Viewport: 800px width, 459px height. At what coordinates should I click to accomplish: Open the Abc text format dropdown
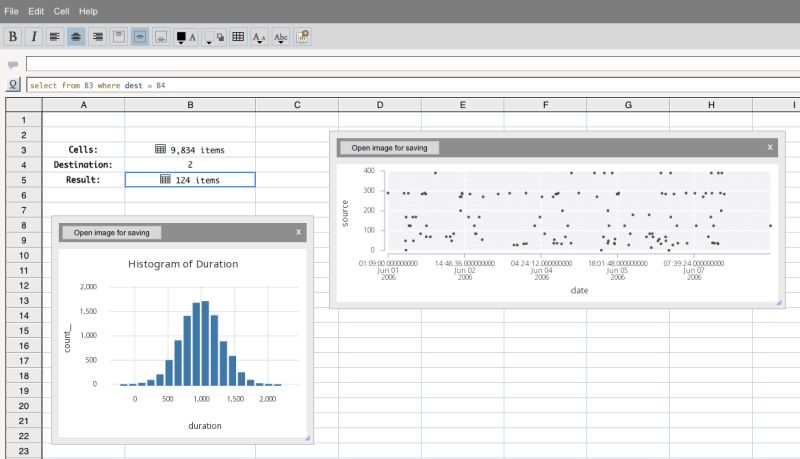(x=281, y=37)
